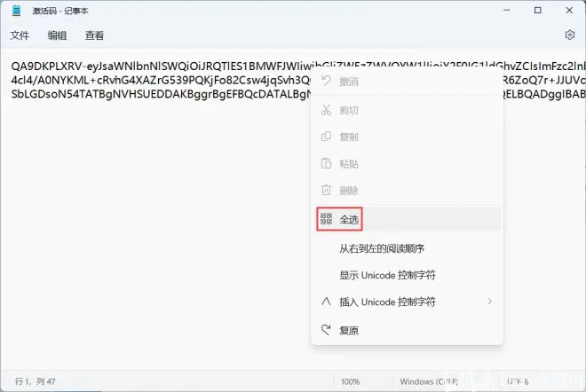Choose 全选 from the context menu
Viewport: 586px width, 392px height.
(x=407, y=219)
